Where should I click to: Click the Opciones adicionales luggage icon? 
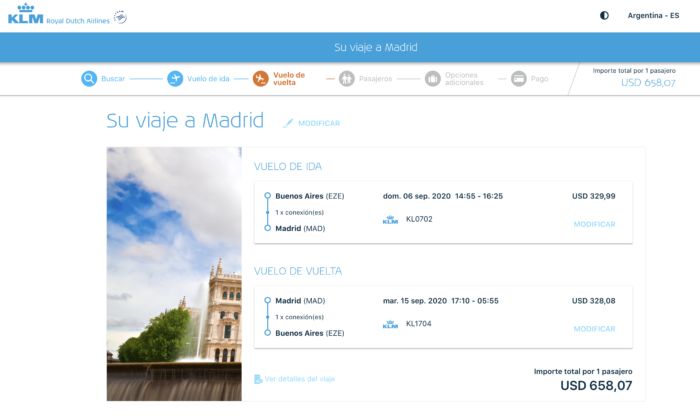coord(433,79)
